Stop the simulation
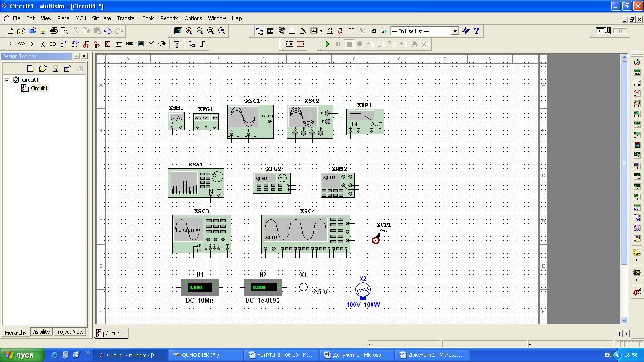 pos(349,44)
